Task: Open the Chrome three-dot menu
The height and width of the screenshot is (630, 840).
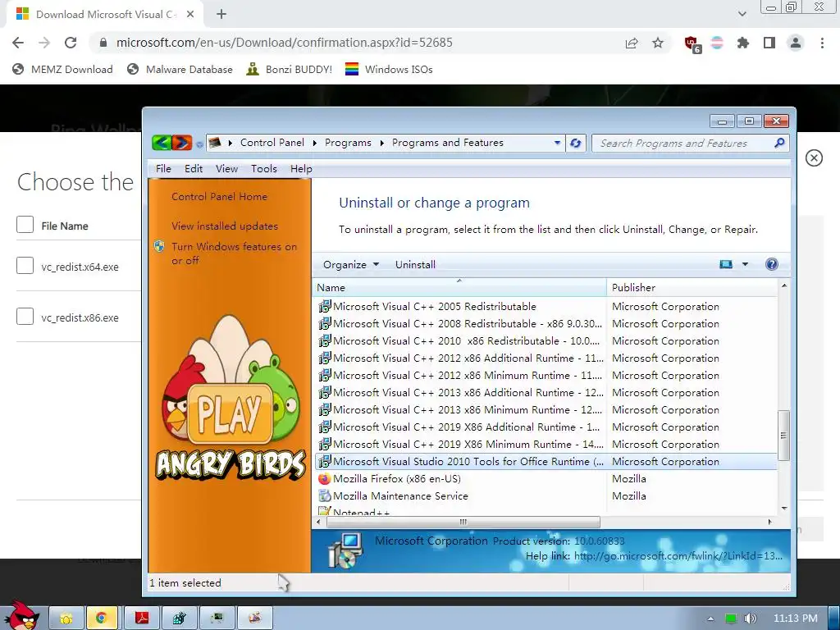Action: [822, 43]
